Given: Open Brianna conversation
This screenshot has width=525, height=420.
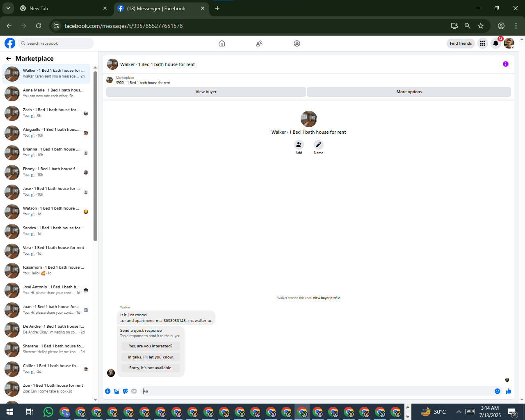Looking at the screenshot, I should (46, 152).
